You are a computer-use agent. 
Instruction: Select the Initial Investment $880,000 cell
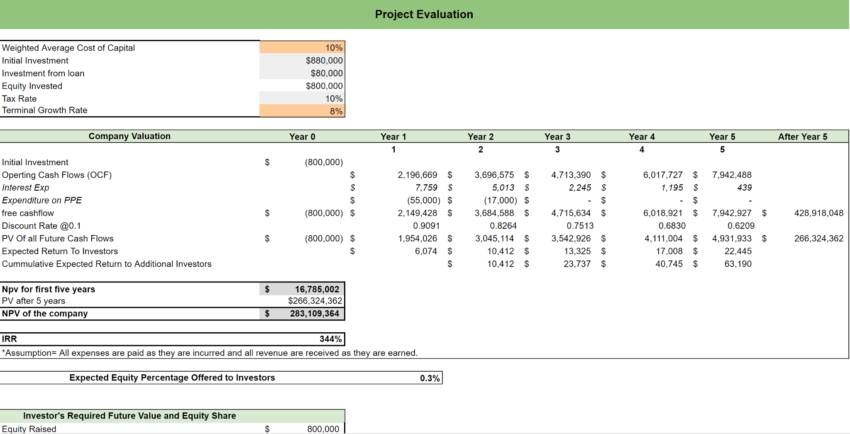pos(302,61)
